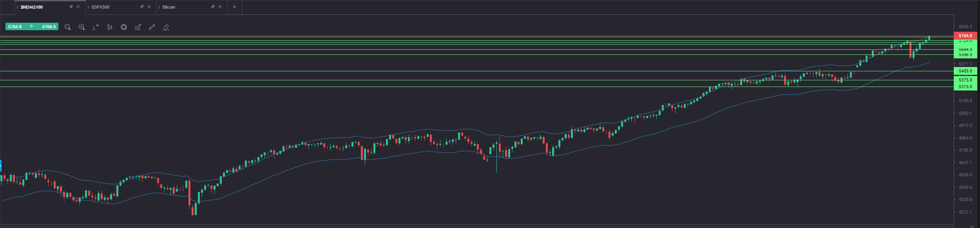Screen dimensions: 980x228
Task: Select the 5455.8 price level label
Action: tap(965, 71)
